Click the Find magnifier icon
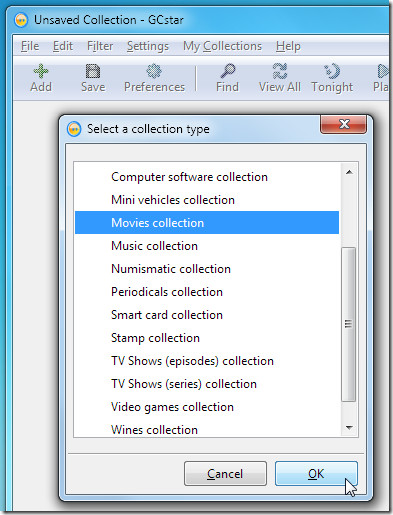Image resolution: width=393 pixels, height=515 pixels. (x=228, y=71)
